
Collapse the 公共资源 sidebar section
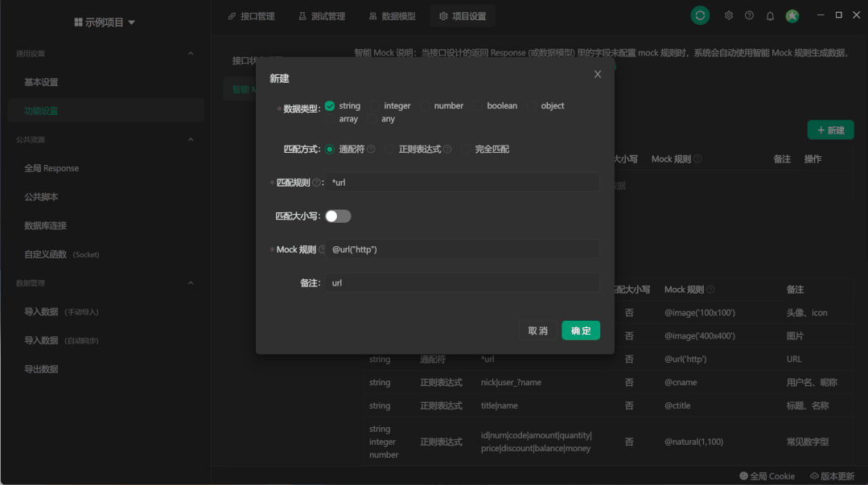point(191,138)
